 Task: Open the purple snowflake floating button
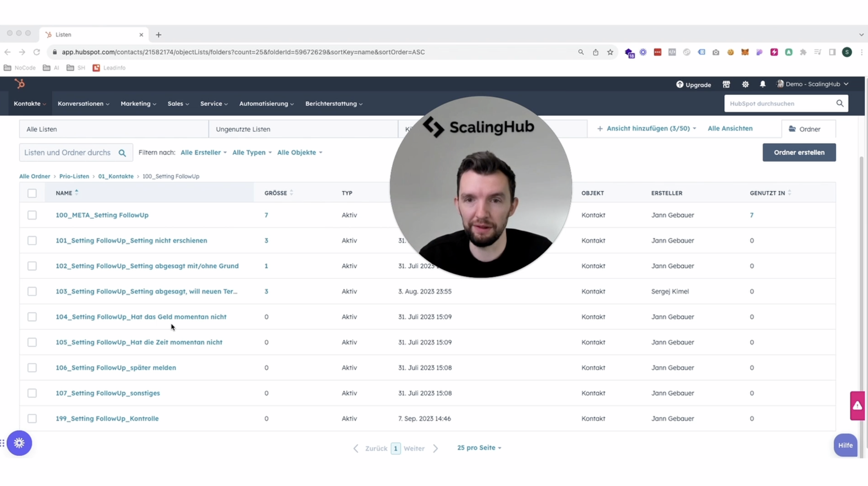[x=19, y=443]
